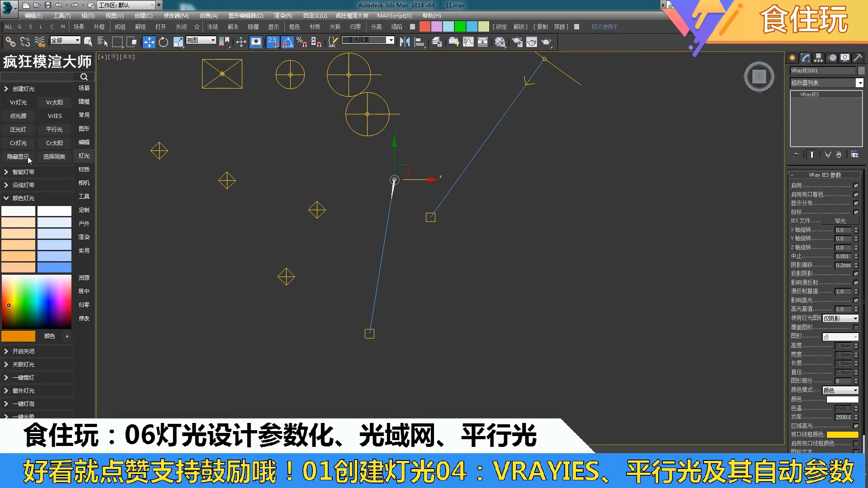Open the MAXScript(X) menu
Image resolution: width=868 pixels, height=488 pixels.
[394, 15]
